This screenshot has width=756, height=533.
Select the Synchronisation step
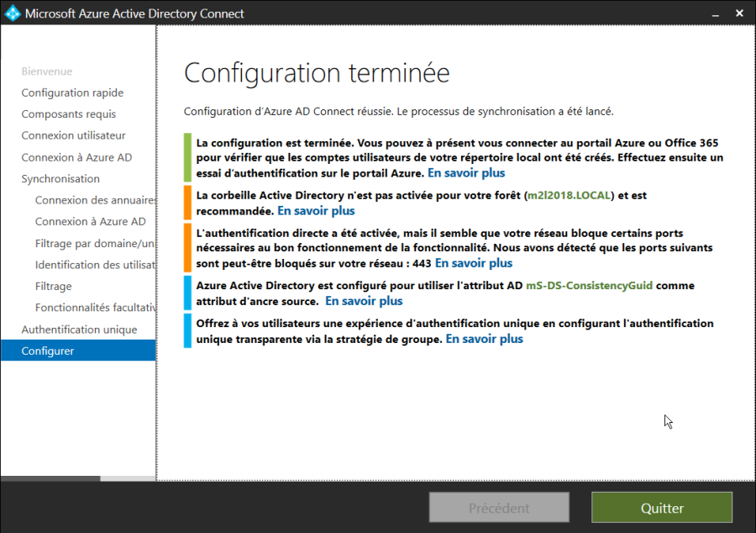pyautogui.click(x=60, y=179)
